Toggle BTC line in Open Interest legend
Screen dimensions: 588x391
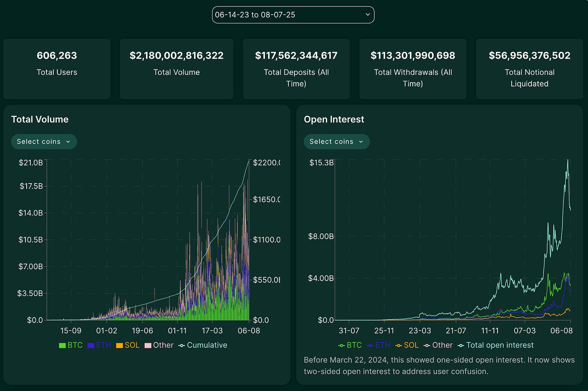350,345
